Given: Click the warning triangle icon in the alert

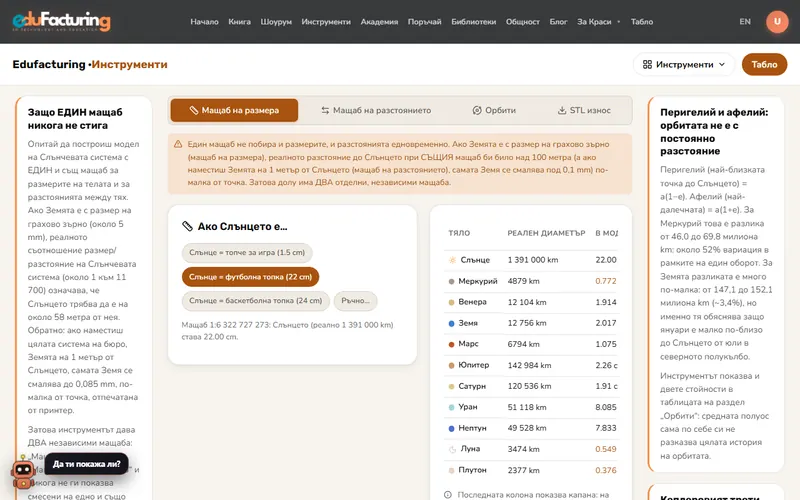Looking at the screenshot, I should click(x=178, y=144).
